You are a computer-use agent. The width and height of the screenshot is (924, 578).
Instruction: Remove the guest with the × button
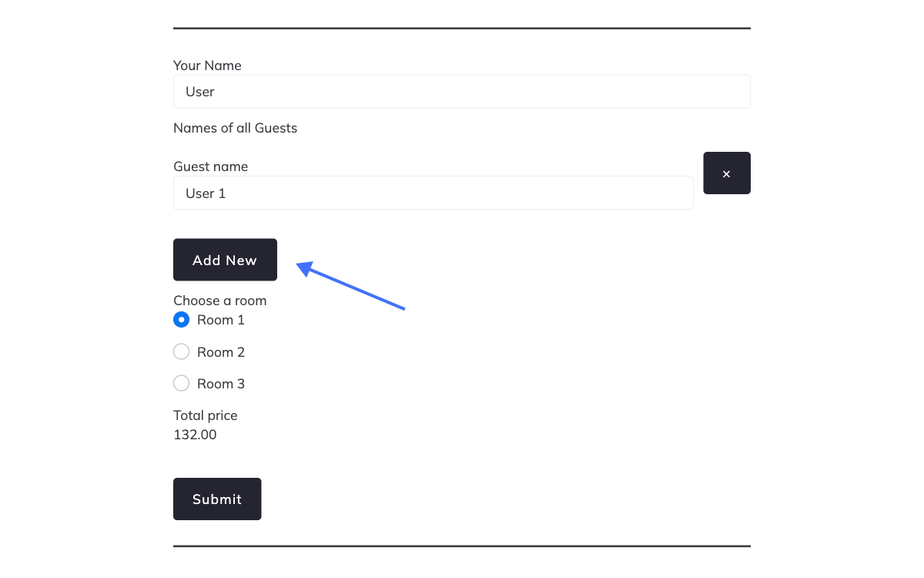pyautogui.click(x=727, y=173)
